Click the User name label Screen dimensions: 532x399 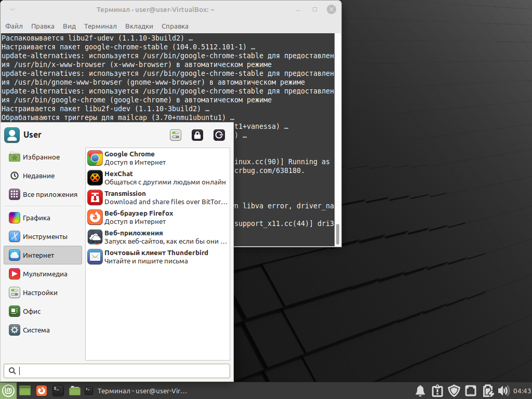click(x=32, y=135)
